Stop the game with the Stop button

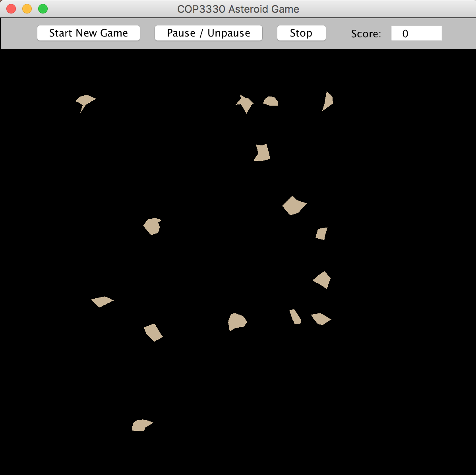[301, 33]
